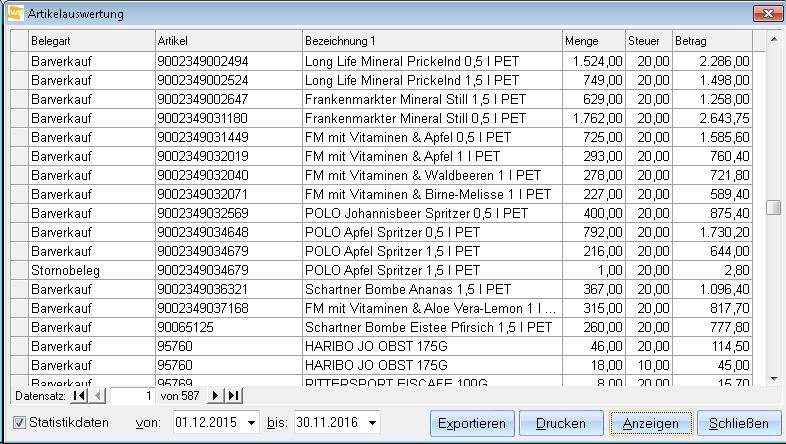Select 'FM mit Vitaminen & Apfel 0,5 l PET'
Viewport: 786px width, 444px height.
[x=408, y=137]
